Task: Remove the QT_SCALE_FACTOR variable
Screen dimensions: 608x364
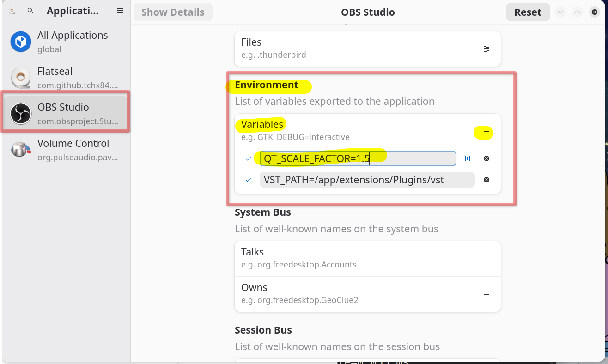Action: (x=486, y=159)
